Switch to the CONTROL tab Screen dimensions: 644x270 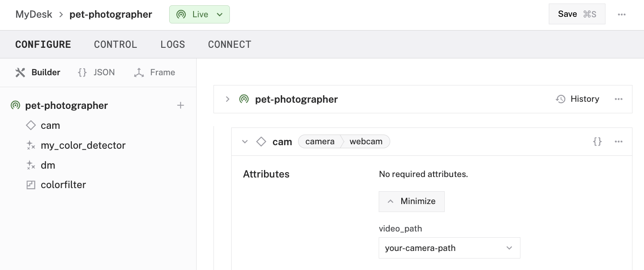[x=115, y=44]
